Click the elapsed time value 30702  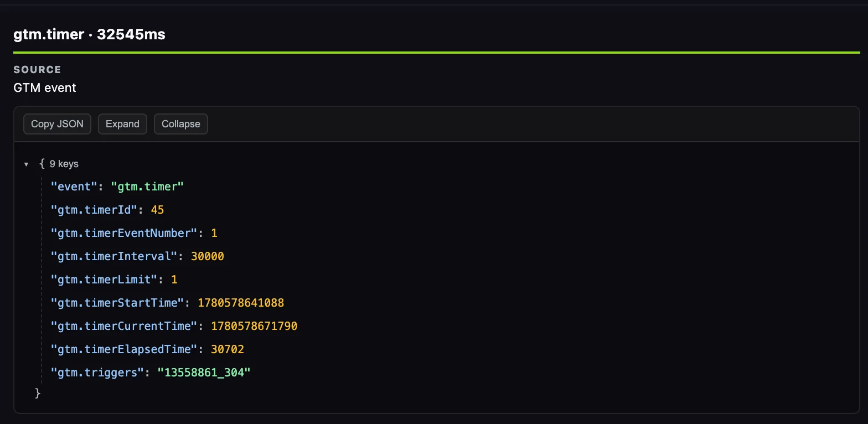pos(228,349)
